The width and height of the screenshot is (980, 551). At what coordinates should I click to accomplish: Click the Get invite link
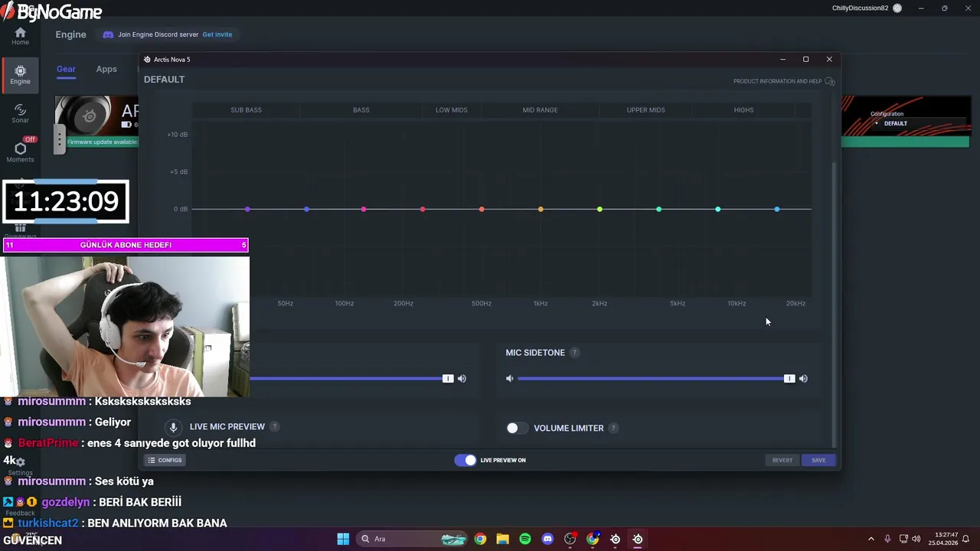[217, 34]
